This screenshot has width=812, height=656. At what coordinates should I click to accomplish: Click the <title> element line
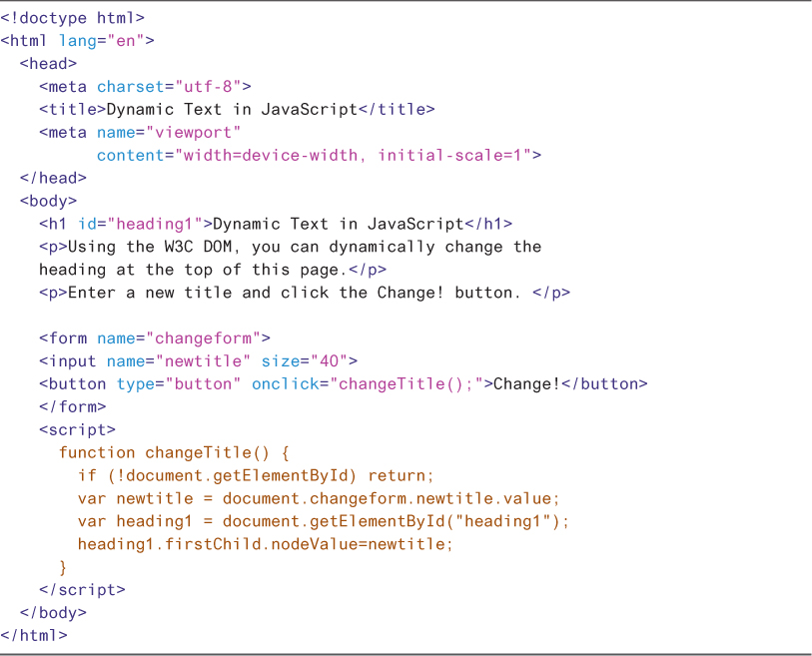[x=237, y=109]
